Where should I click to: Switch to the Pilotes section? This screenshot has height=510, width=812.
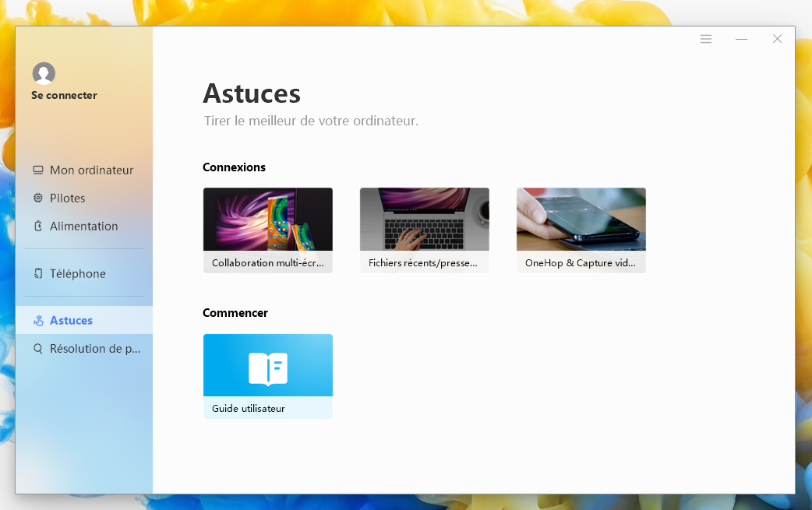(x=68, y=199)
